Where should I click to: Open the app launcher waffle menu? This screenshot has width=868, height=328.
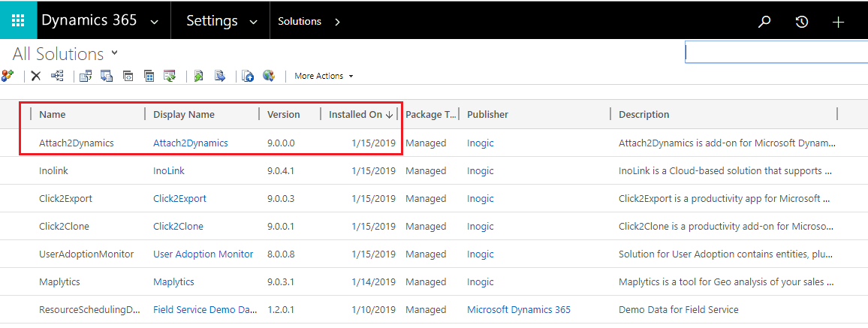tap(18, 21)
